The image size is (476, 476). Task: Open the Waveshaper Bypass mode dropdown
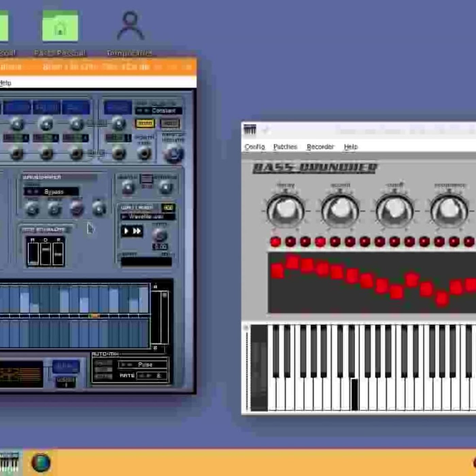click(51, 192)
